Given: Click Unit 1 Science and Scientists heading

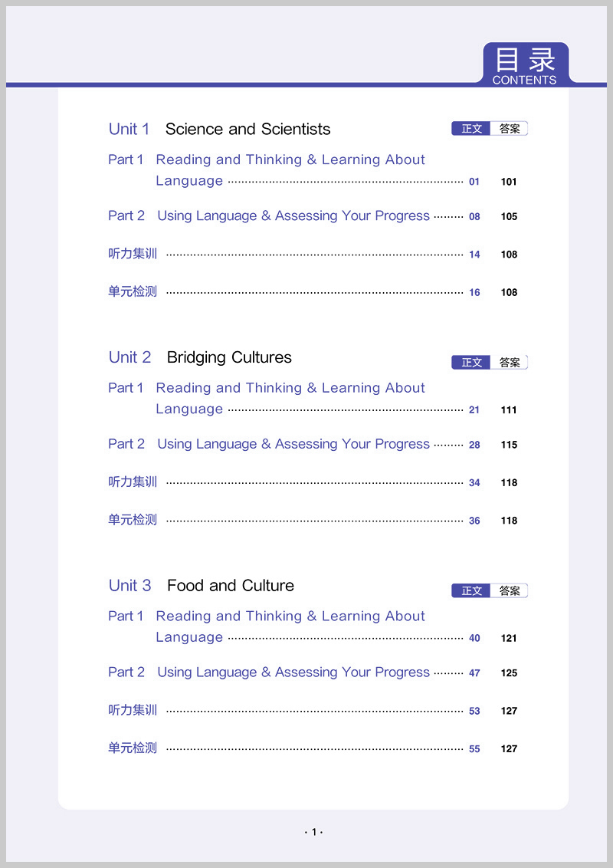Looking at the screenshot, I should (x=220, y=129).
